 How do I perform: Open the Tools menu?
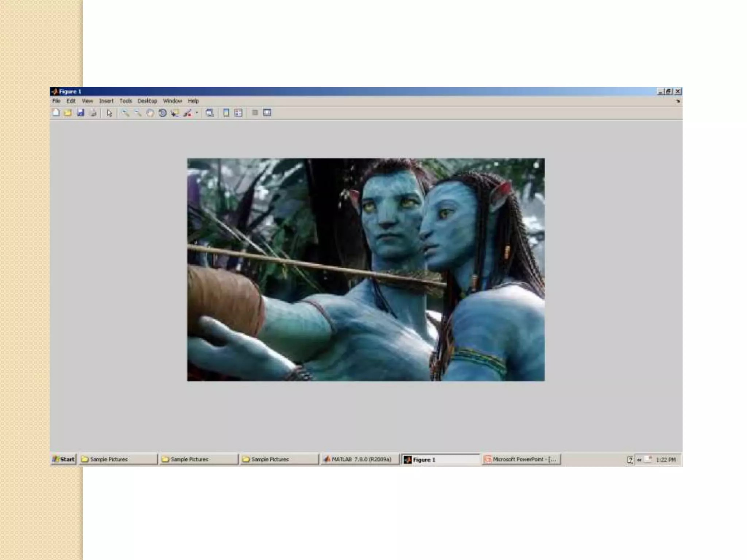[x=125, y=101]
